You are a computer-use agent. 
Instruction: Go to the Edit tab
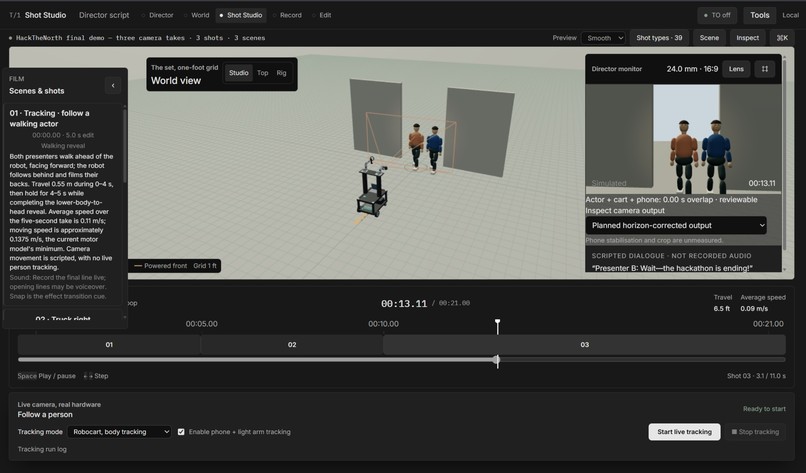pos(322,15)
